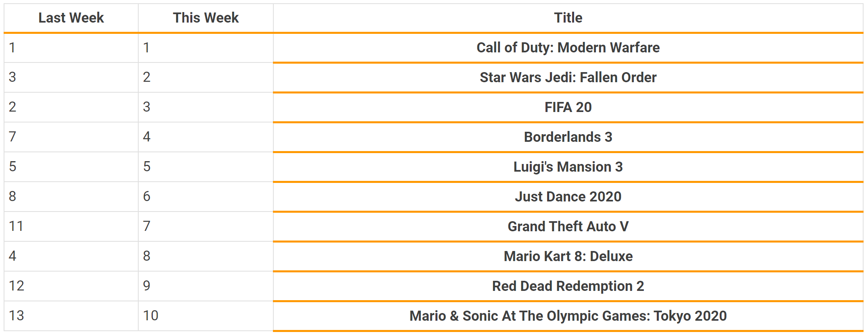
Task: Select the Borderlands 3 title
Action: click(x=568, y=137)
